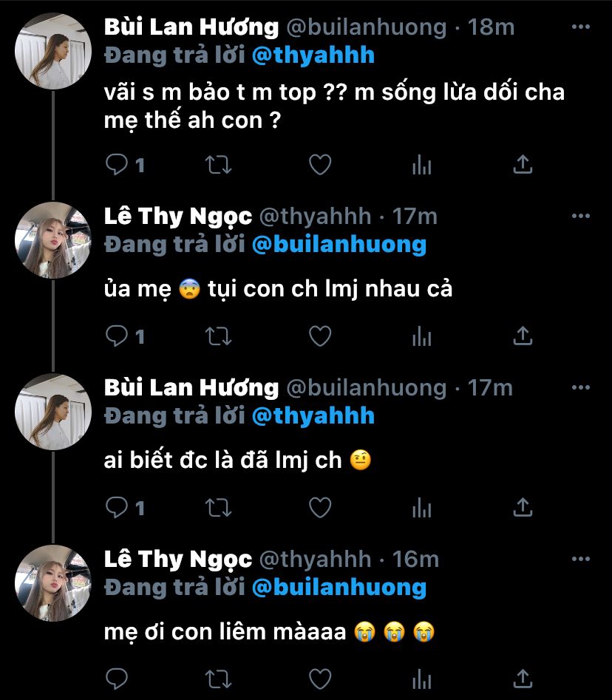This screenshot has width=612, height=700.
Task: Retweet the 'ai biết đc' tweet
Action: 218,507
